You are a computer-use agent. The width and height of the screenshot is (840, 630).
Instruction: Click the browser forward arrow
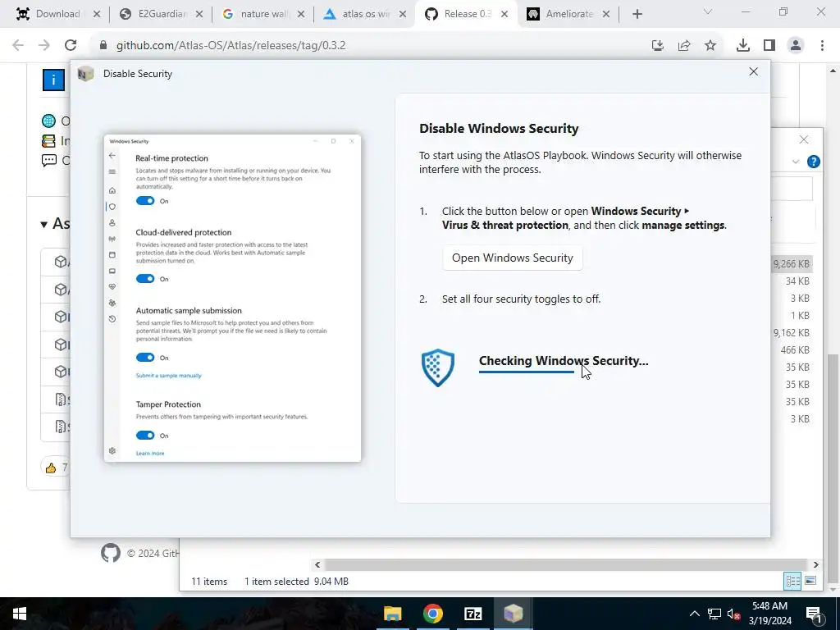click(44, 46)
